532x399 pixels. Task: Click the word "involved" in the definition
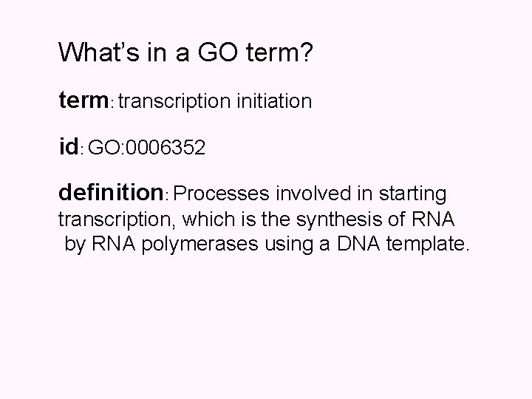point(313,194)
